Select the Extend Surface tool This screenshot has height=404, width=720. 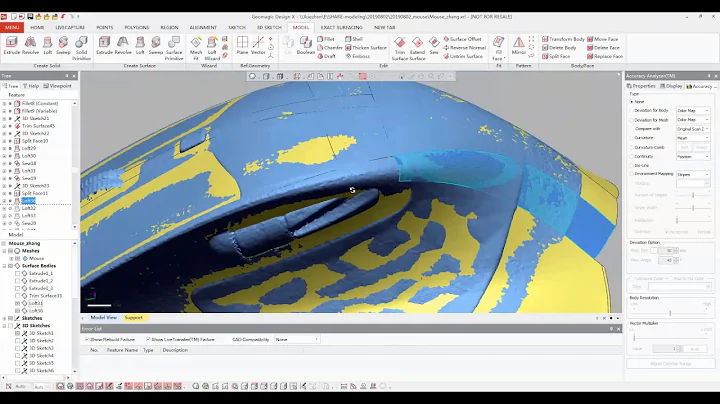pyautogui.click(x=417, y=48)
